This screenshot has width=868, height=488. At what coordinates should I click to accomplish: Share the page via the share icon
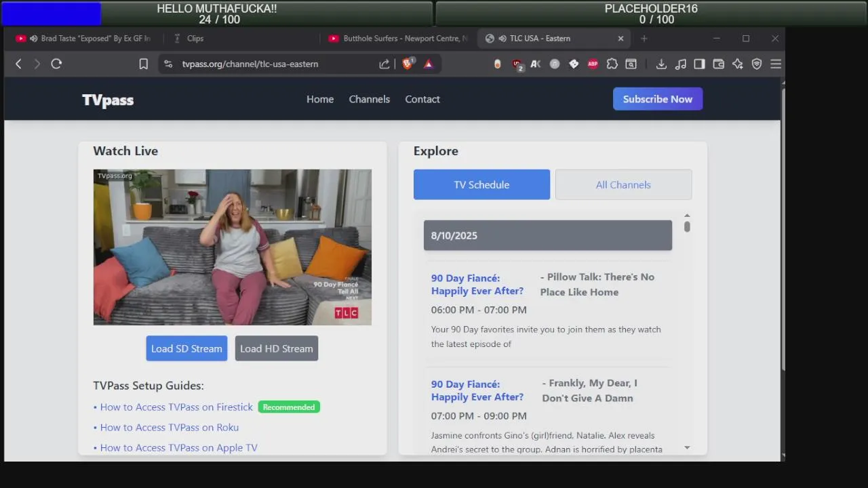(x=384, y=64)
